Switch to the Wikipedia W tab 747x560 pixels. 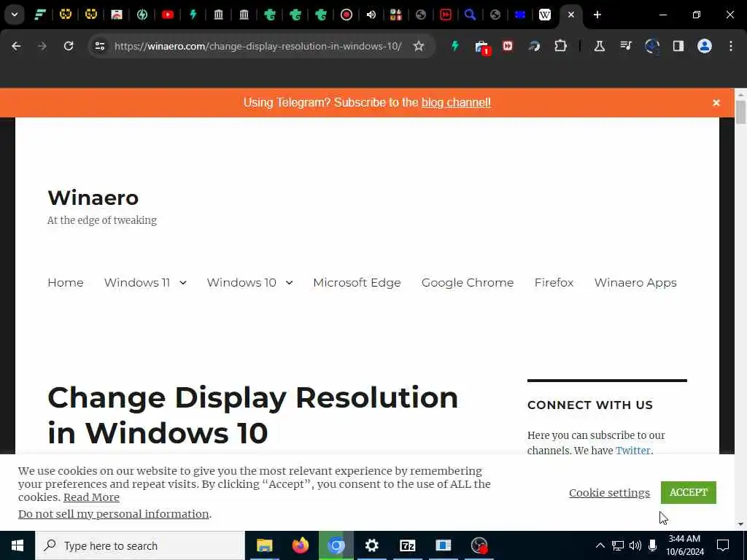544,15
